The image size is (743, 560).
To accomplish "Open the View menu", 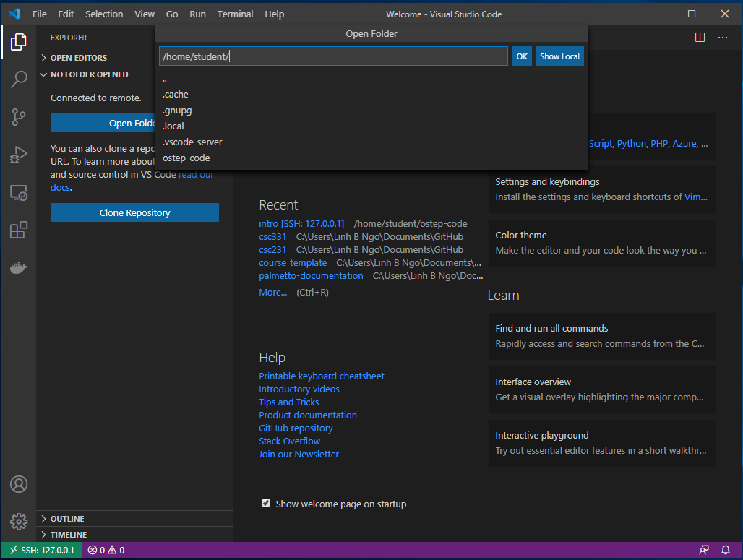I will pos(145,14).
